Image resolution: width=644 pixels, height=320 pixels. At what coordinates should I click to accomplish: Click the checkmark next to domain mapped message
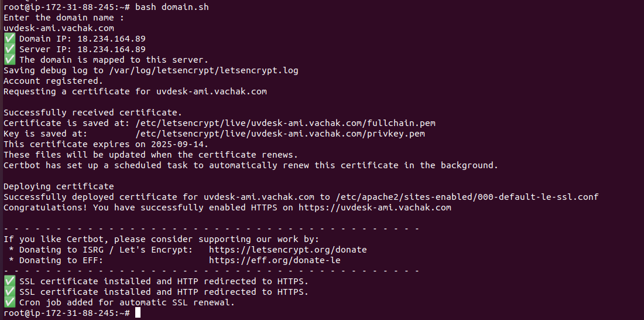tap(9, 60)
